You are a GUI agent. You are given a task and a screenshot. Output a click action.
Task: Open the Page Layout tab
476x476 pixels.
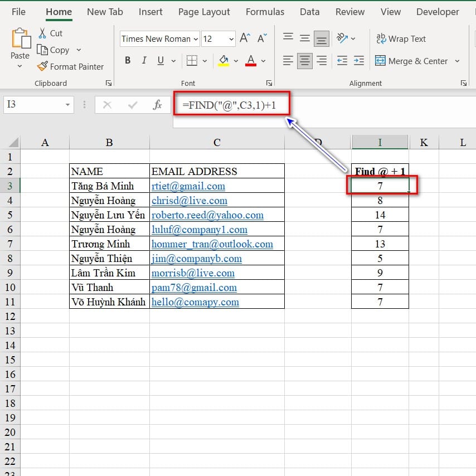tap(204, 12)
